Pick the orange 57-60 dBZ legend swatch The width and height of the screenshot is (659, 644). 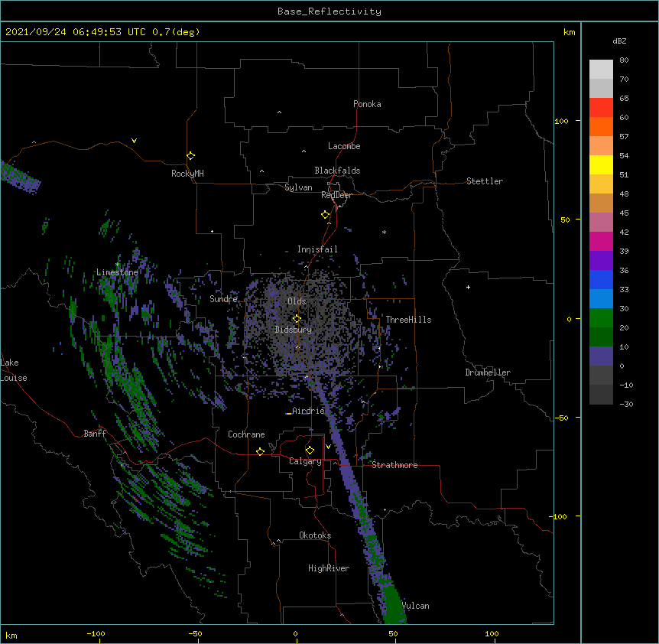click(601, 127)
